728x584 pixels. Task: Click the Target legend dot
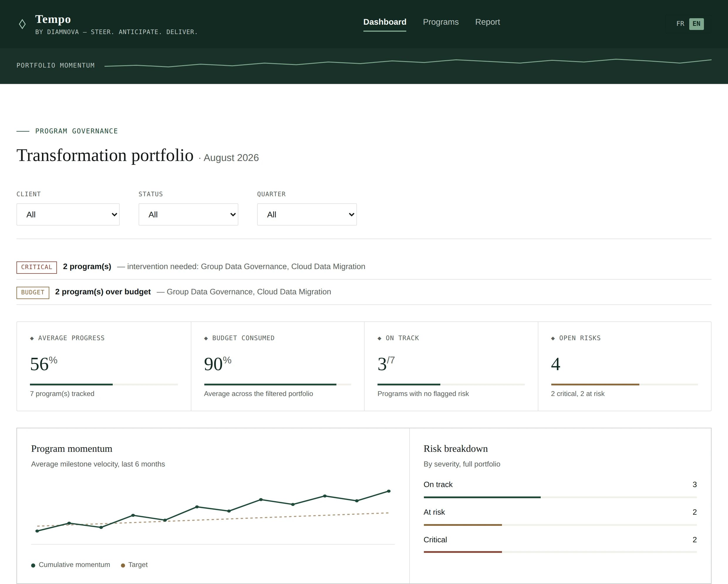123,565
